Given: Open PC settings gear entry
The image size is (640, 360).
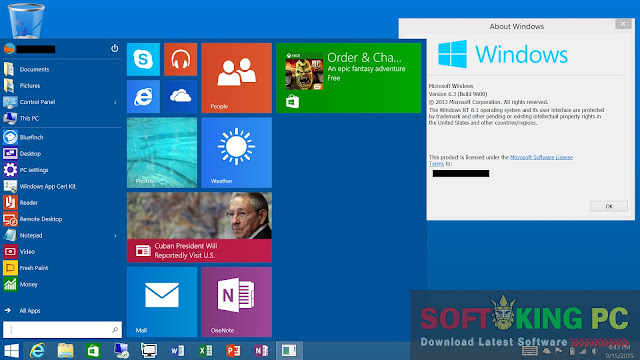Looking at the screenshot, I should (x=62, y=170).
